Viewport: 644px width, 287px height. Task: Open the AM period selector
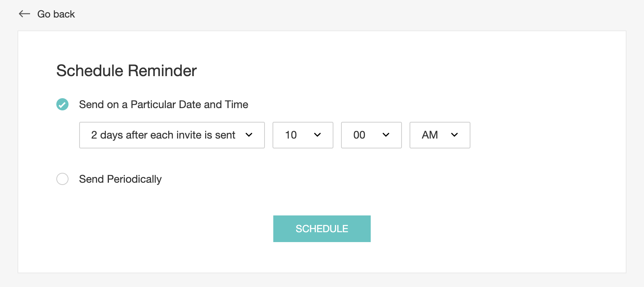(440, 135)
